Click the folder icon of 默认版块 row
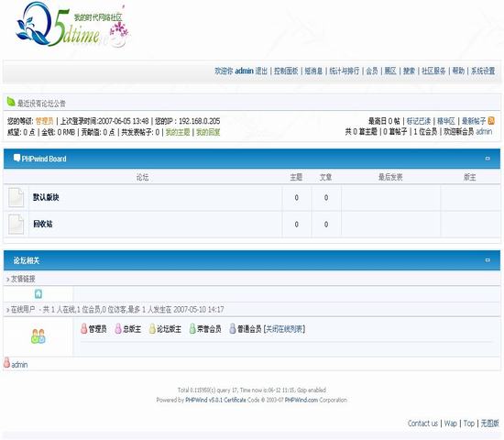 click(x=16, y=197)
